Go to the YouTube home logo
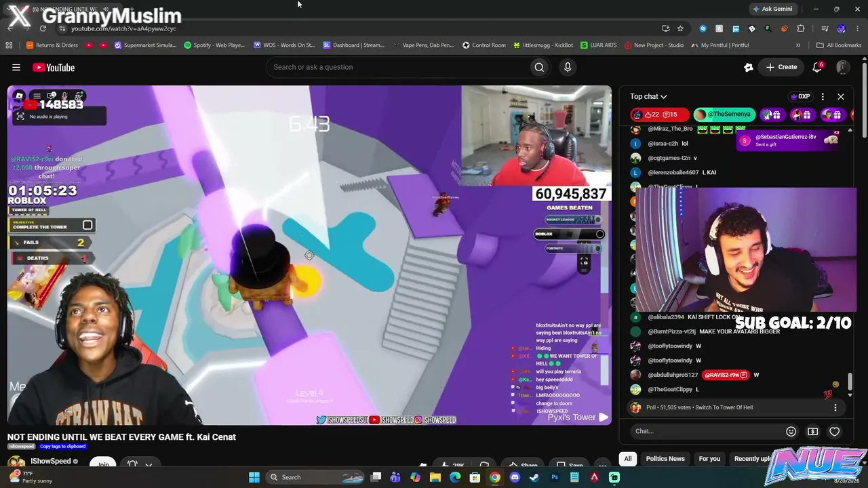 pos(54,67)
